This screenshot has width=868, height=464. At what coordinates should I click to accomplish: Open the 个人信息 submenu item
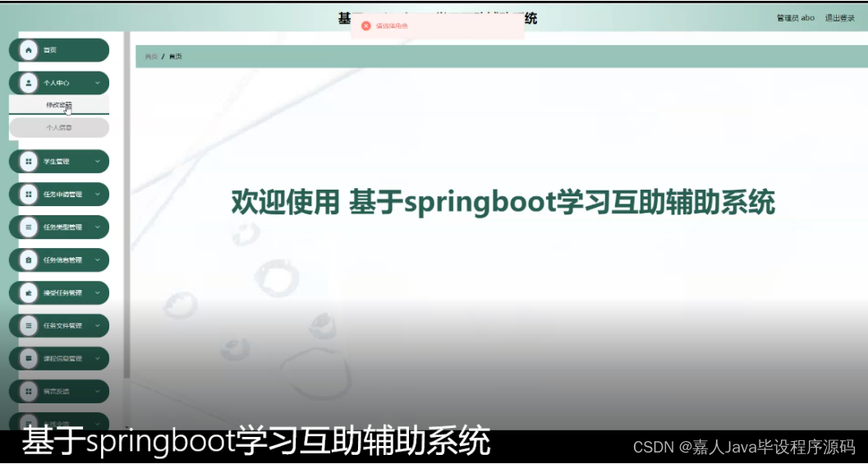pos(59,128)
